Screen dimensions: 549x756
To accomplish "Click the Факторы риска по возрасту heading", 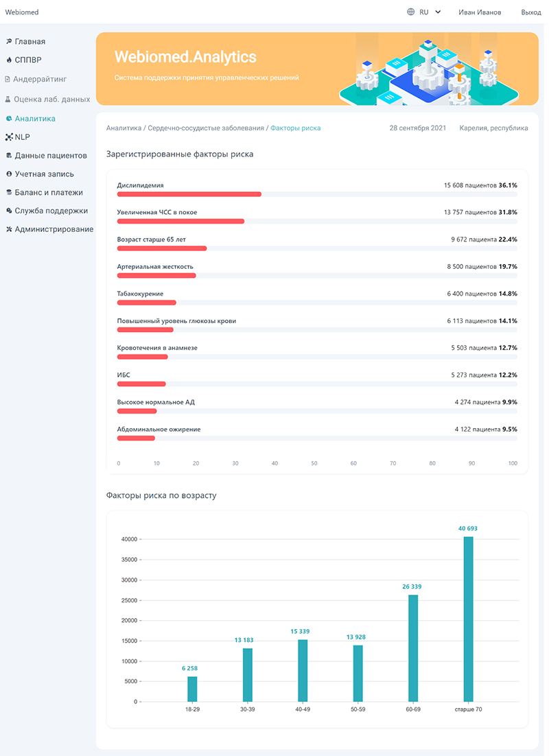I will pyautogui.click(x=161, y=495).
